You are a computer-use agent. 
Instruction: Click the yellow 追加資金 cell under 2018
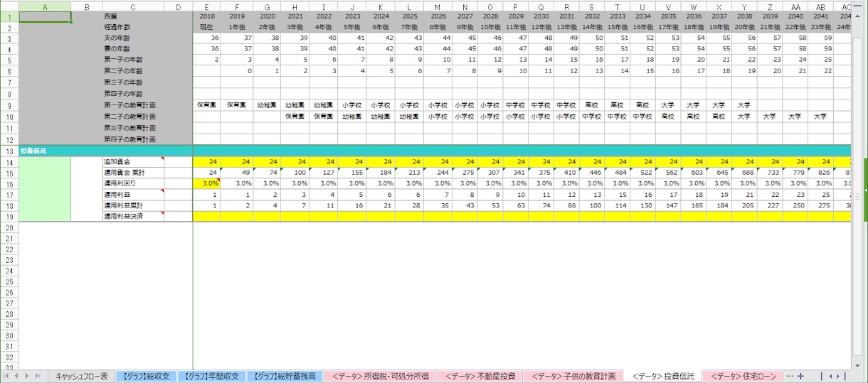(x=206, y=162)
